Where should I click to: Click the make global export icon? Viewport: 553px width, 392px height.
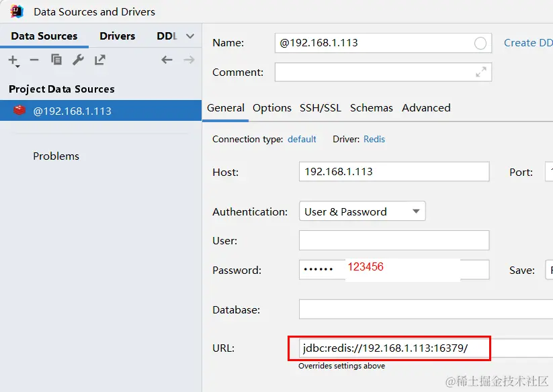click(100, 60)
